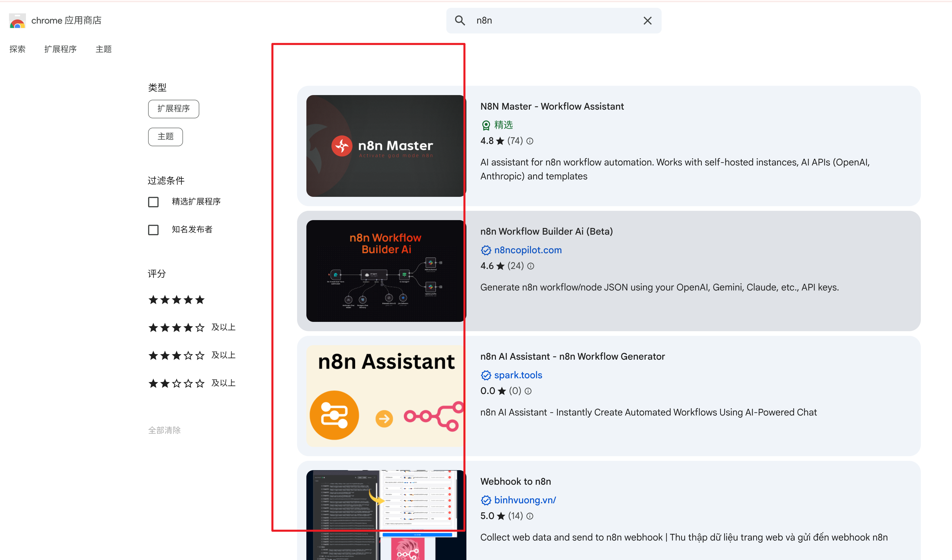Filter by four stars 及以上
This screenshot has width=952, height=560.
point(192,327)
